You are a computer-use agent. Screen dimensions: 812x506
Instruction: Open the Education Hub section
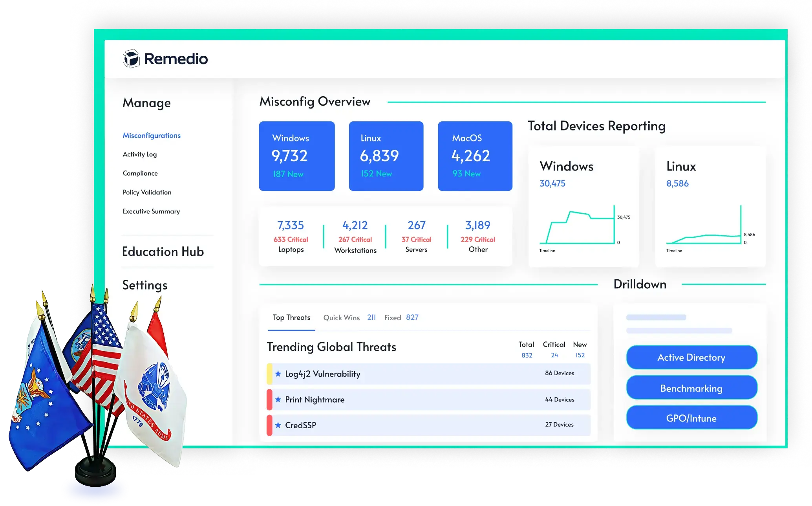[x=163, y=251]
